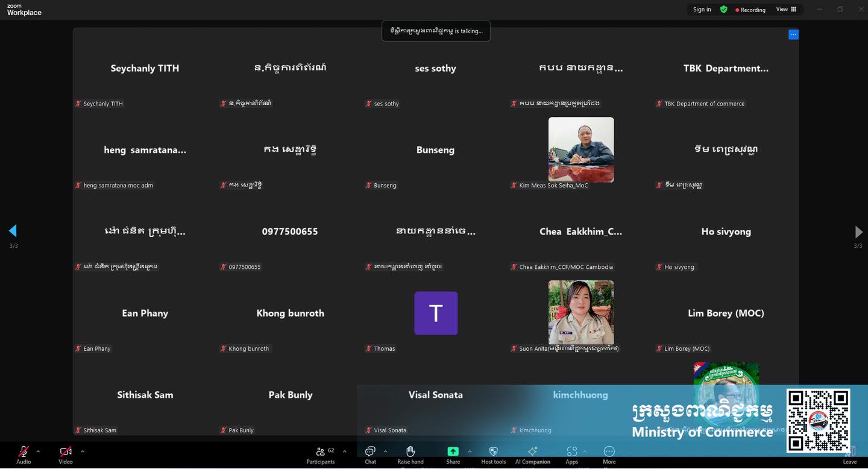Click muted mic icon beside kimchhuong
This screenshot has width=868, height=469.
point(514,430)
